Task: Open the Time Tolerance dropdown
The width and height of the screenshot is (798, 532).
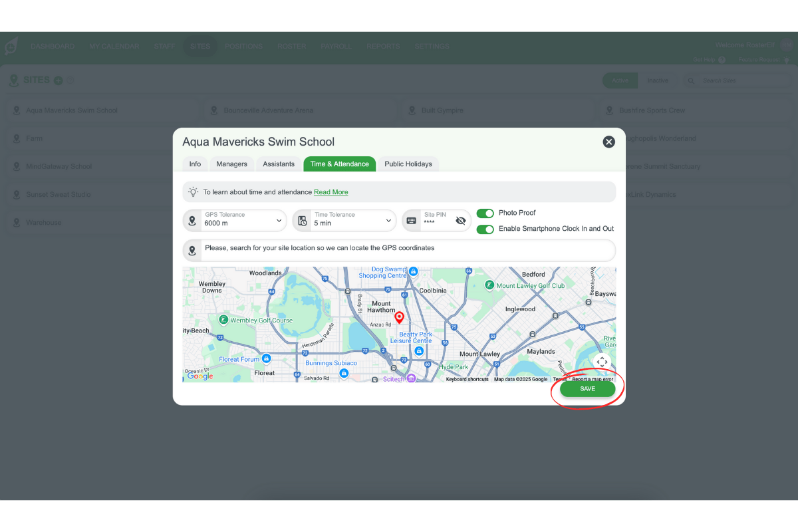Action: (389, 219)
